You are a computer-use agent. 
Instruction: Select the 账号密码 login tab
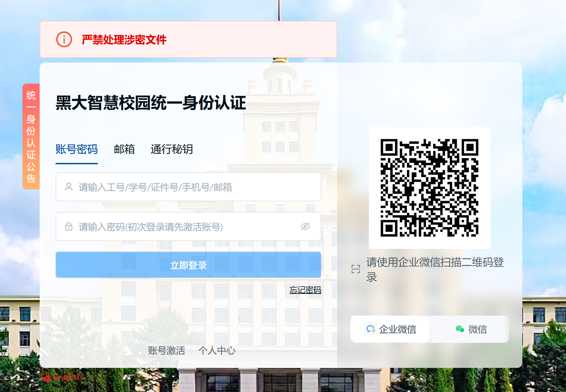(77, 149)
